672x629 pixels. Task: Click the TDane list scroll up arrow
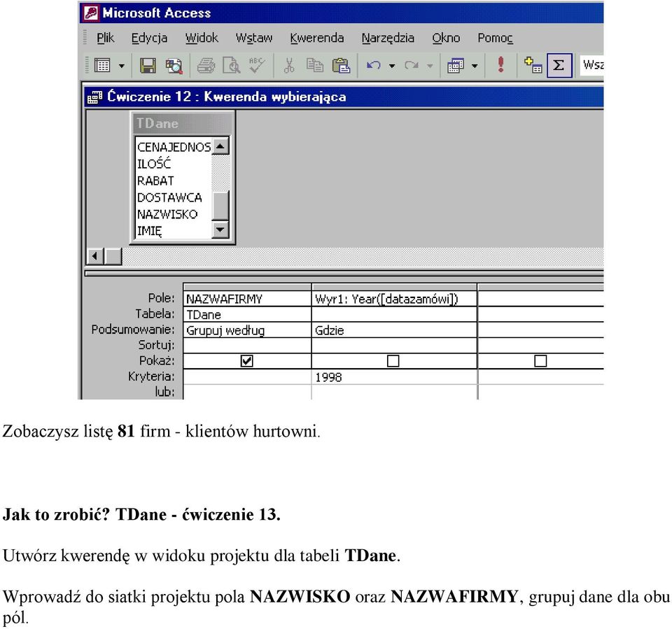point(220,146)
